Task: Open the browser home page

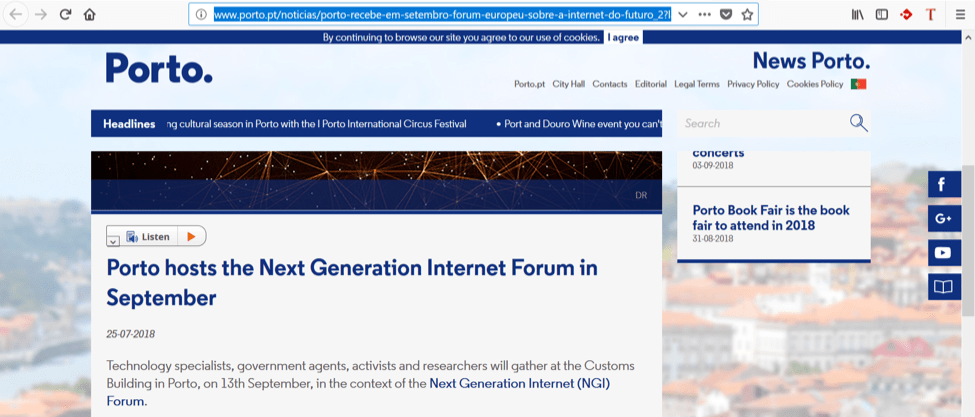Action: [x=90, y=15]
